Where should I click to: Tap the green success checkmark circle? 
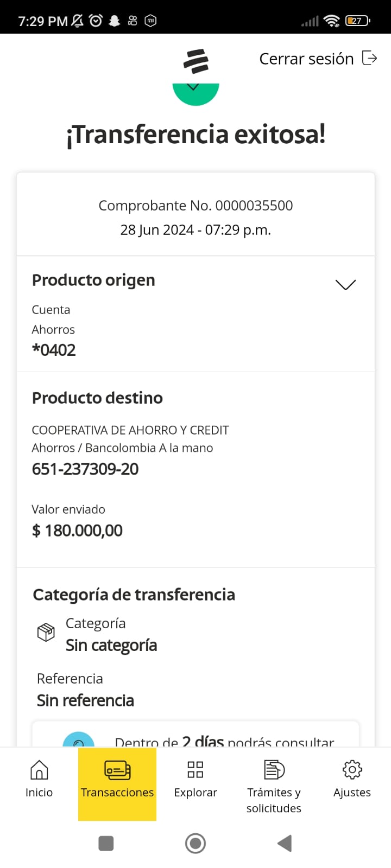pyautogui.click(x=195, y=93)
